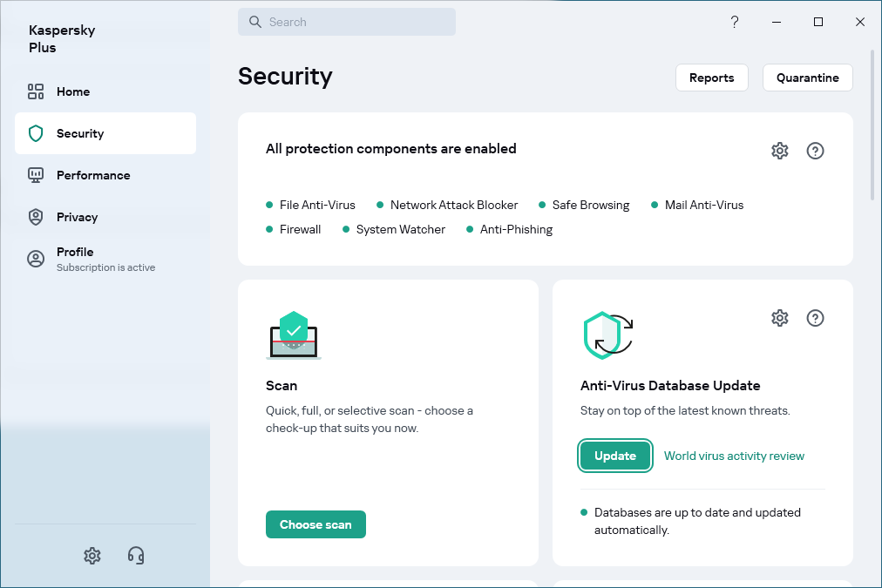Click the Scan laptop shield illustration
The height and width of the screenshot is (588, 882).
point(294,335)
